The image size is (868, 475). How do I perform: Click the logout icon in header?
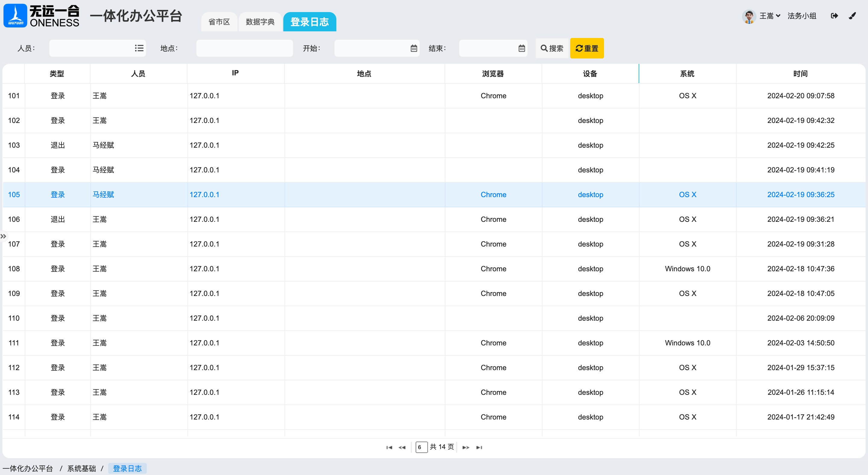coord(834,16)
